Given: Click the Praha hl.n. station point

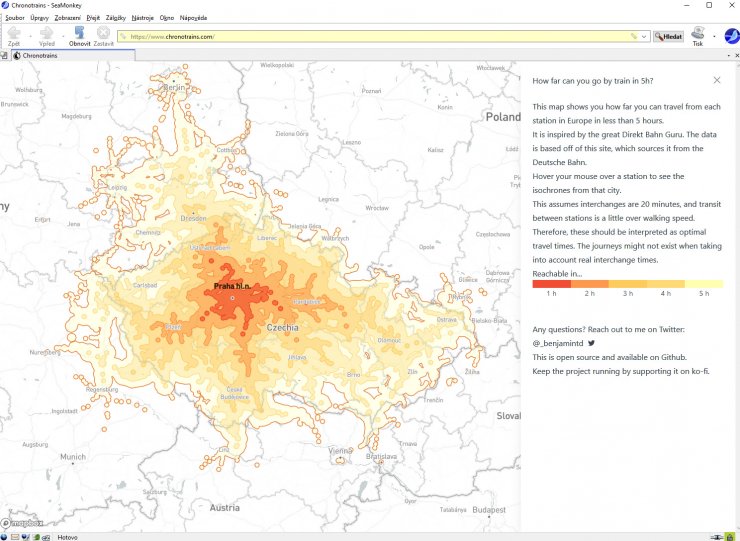Looking at the screenshot, I should click(232, 298).
